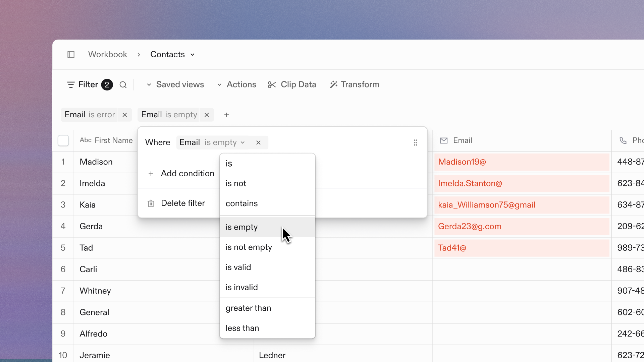This screenshot has height=362, width=644.
Task: Choose 'is invalid' from operator list
Action: pyautogui.click(x=241, y=287)
